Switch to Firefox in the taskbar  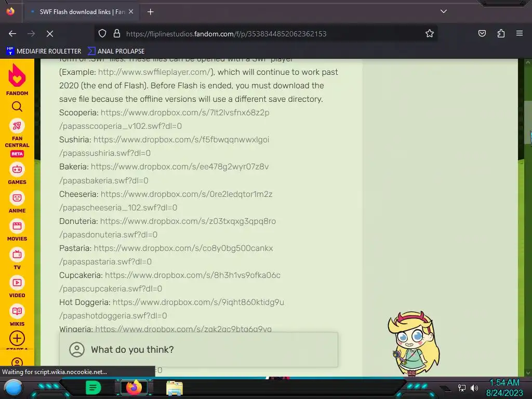click(x=134, y=388)
